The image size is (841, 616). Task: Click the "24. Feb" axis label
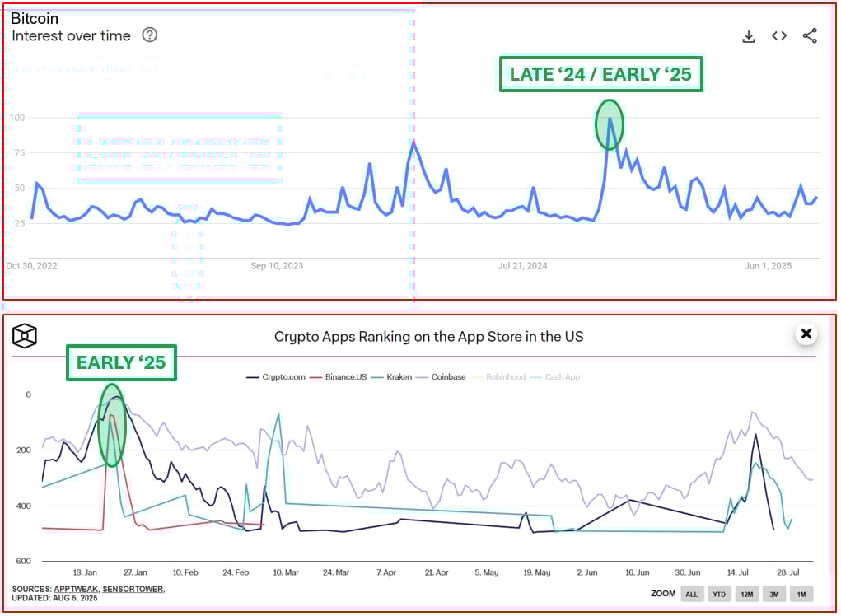(236, 572)
